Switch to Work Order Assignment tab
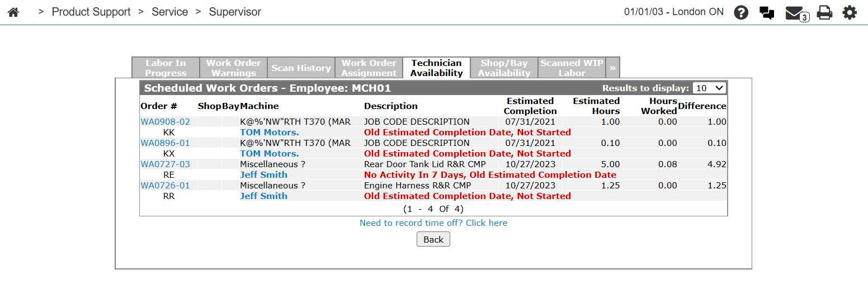Viewport: 868px width, 298px height. coord(369,68)
